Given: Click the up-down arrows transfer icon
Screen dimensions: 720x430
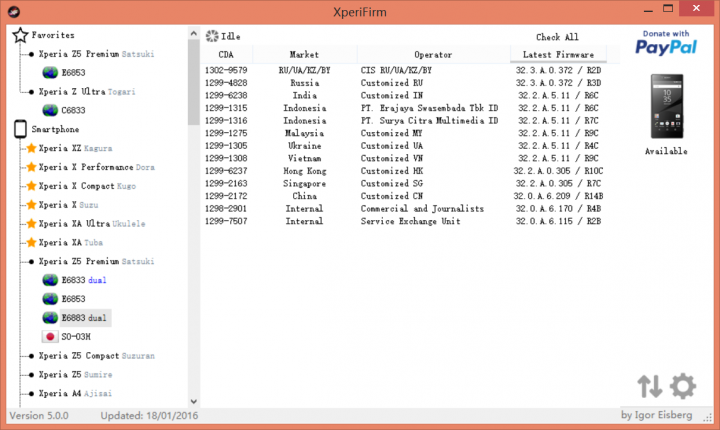Looking at the screenshot, I should pyautogui.click(x=650, y=386).
